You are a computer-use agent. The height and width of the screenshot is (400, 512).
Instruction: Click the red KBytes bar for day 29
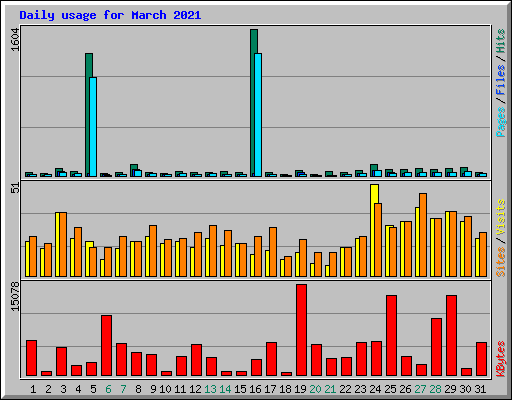pyautogui.click(x=451, y=335)
